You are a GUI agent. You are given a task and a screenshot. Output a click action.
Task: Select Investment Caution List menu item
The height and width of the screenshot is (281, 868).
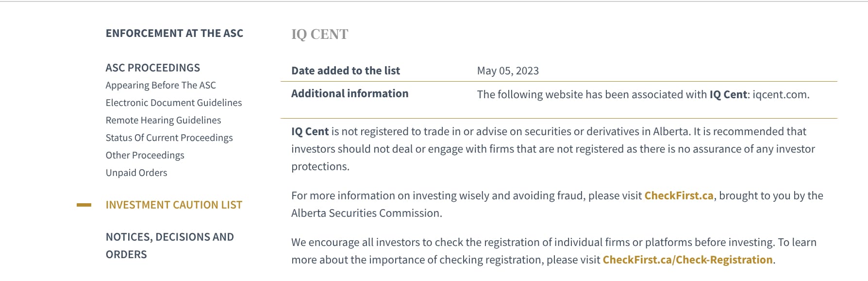(174, 205)
